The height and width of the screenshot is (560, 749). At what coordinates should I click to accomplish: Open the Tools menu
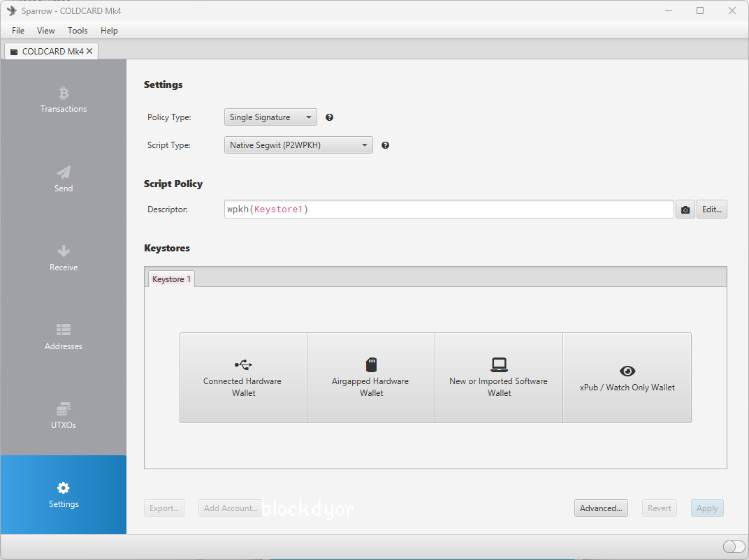click(78, 31)
